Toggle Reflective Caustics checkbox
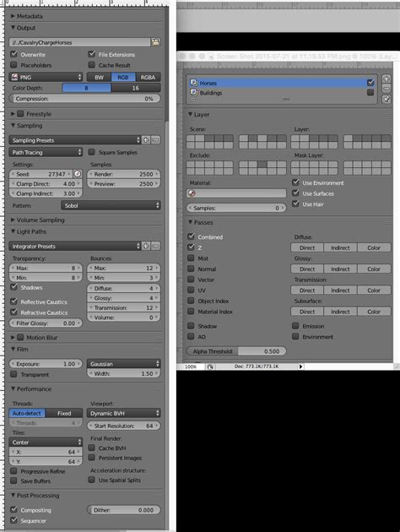 coord(14,301)
